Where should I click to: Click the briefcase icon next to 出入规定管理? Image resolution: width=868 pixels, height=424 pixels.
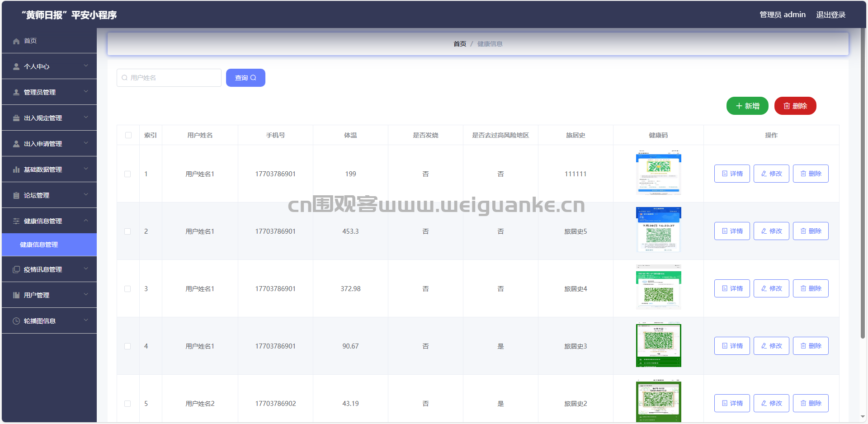(16, 118)
